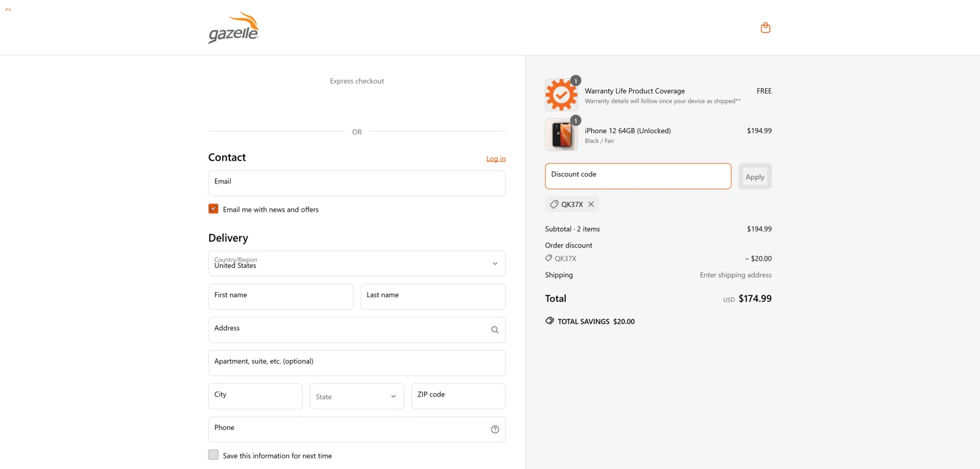Remove the QK37X discount code tag
The height and width of the screenshot is (469, 980).
pos(591,204)
